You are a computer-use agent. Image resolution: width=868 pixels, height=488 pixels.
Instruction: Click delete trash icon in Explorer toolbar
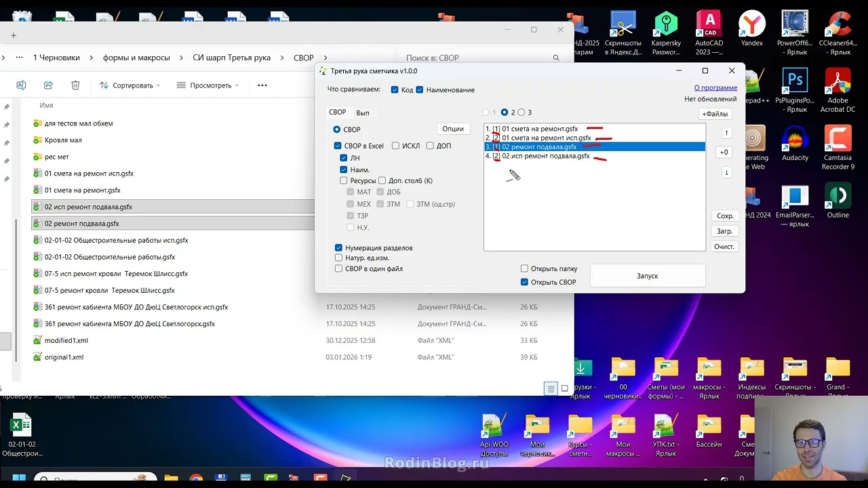[75, 85]
